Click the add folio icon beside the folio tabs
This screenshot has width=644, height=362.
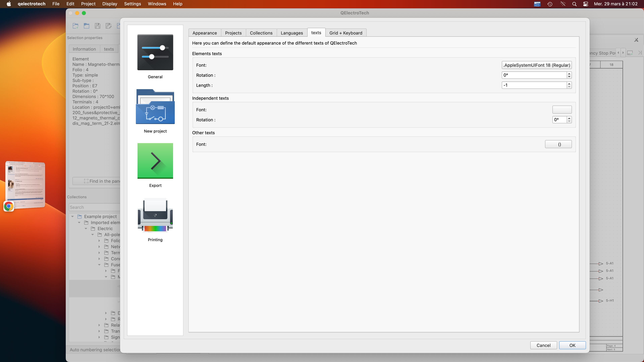pos(630,53)
